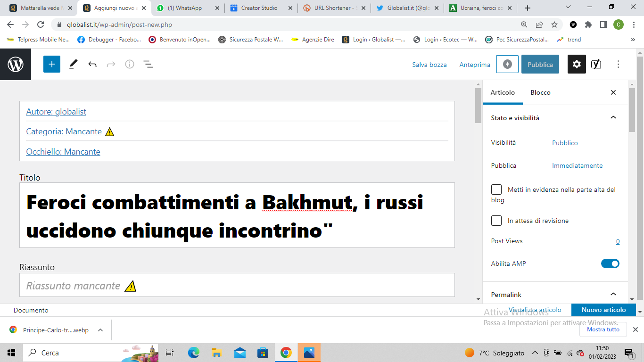Click the Pubblica button
The image size is (644, 362).
coord(540,65)
